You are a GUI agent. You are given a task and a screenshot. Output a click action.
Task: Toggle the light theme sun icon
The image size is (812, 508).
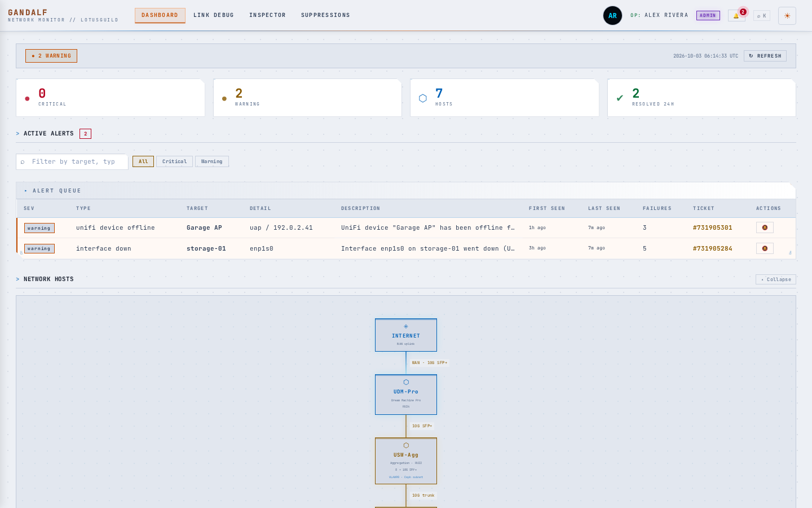pyautogui.click(x=787, y=16)
